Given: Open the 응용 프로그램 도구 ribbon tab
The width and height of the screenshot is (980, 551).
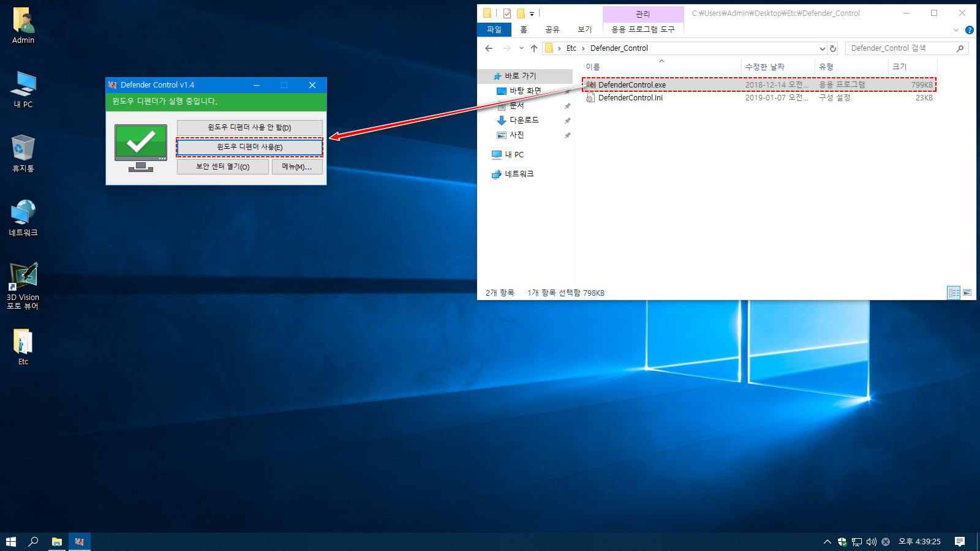Looking at the screenshot, I should (x=643, y=29).
